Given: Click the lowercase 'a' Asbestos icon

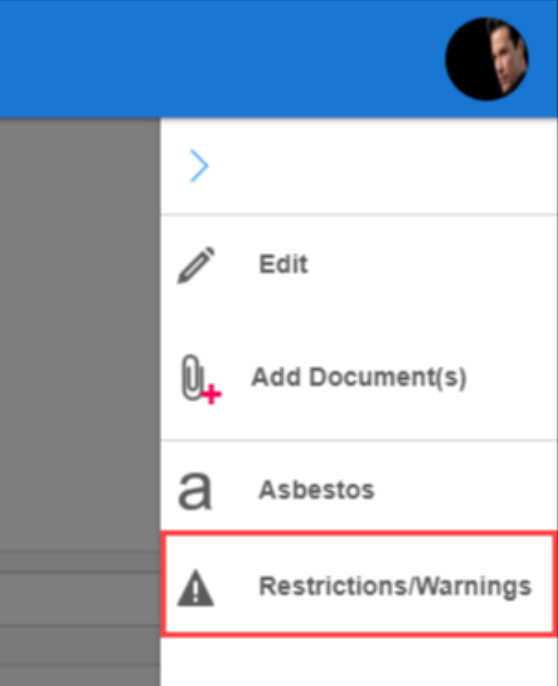Looking at the screenshot, I should pos(195,491).
